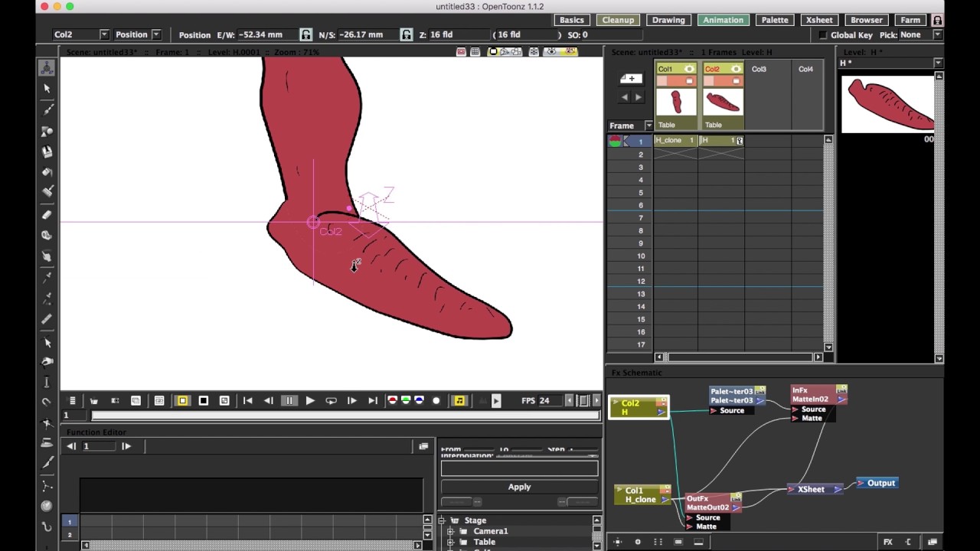Screen dimensions: 980x551
Task: Select the Fill bucket tool
Action: click(x=47, y=172)
